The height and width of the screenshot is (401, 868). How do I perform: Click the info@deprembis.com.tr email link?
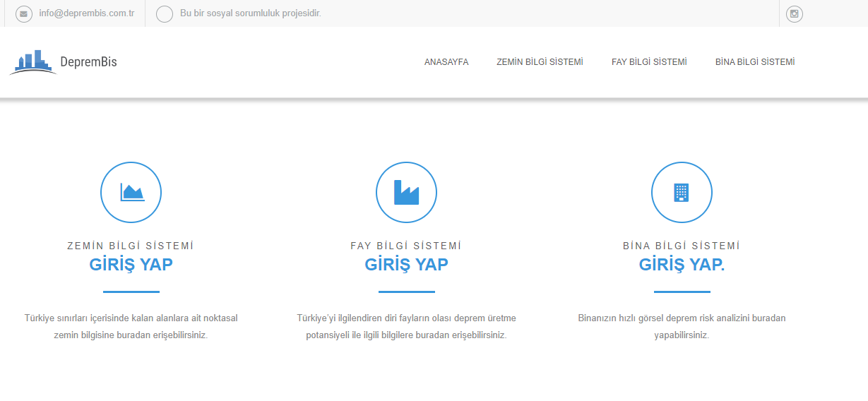point(86,13)
